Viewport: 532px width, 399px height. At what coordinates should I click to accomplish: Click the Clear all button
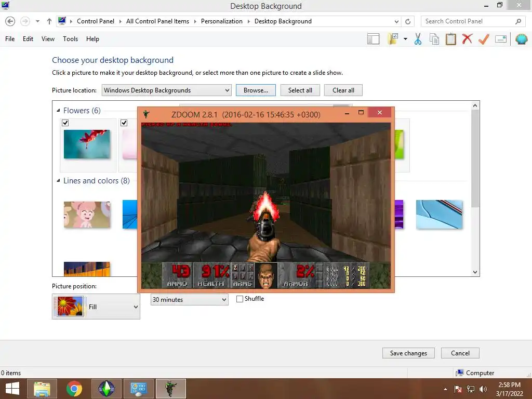pyautogui.click(x=343, y=90)
